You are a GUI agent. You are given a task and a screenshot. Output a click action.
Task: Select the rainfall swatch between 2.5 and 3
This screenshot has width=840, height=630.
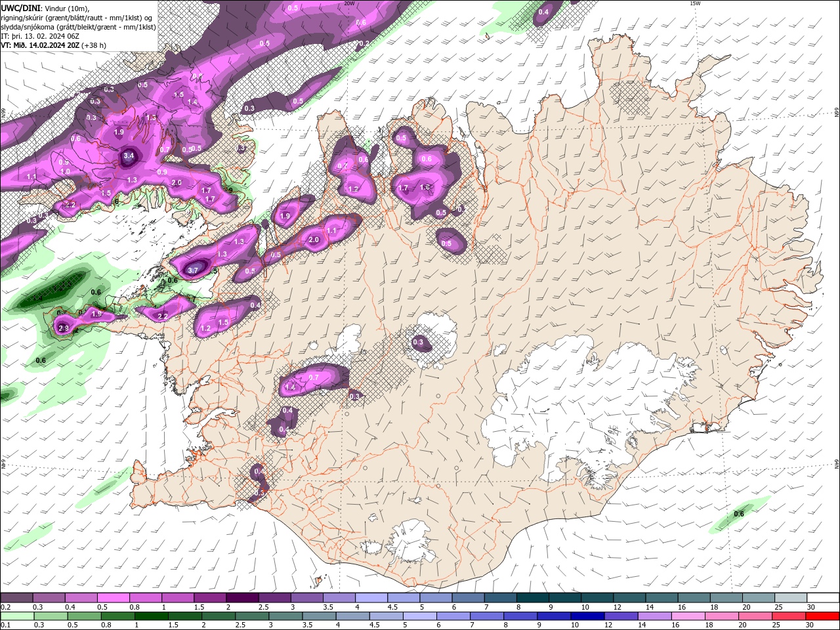(251, 616)
